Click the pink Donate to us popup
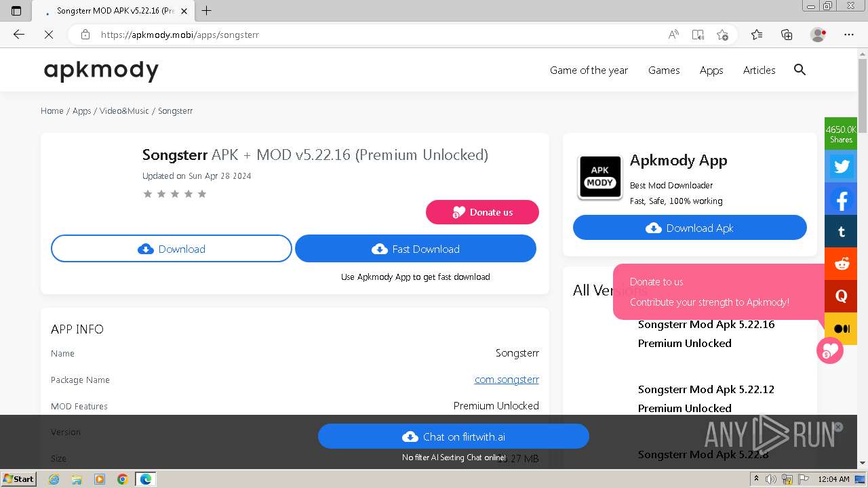 click(719, 291)
